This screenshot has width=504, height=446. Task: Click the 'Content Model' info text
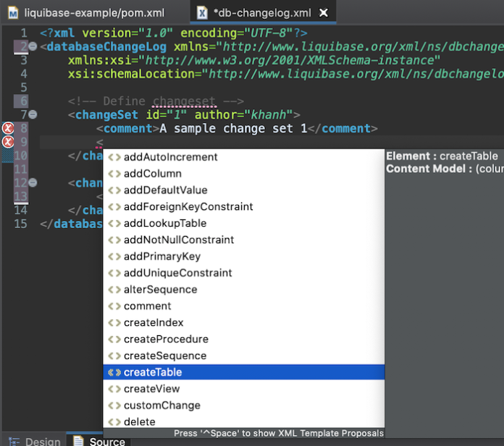pos(445,169)
